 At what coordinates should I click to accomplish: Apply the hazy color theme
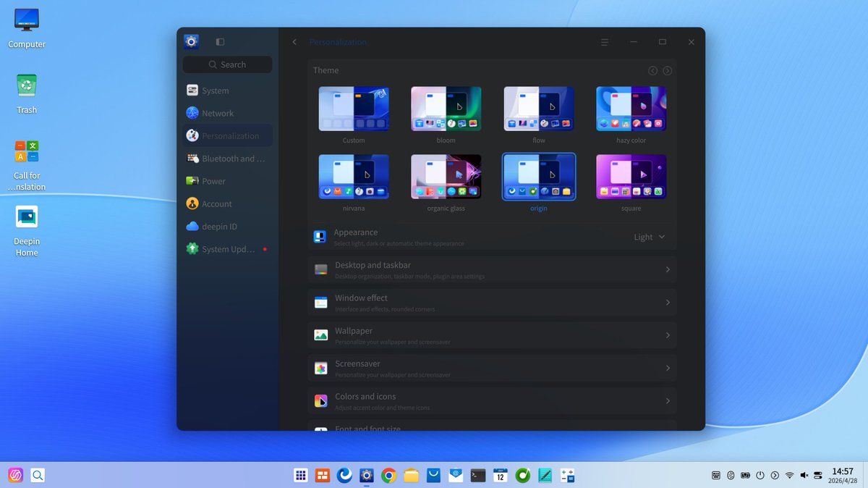coord(631,109)
